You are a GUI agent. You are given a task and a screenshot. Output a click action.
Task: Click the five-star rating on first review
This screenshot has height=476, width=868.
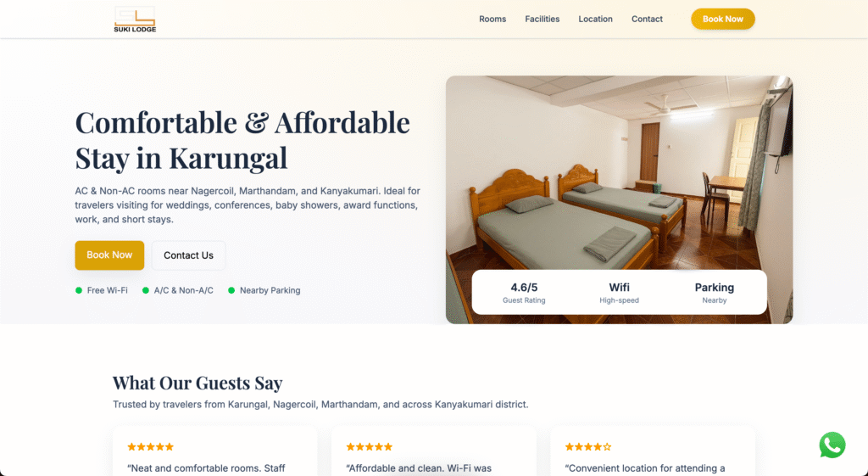[x=151, y=446]
